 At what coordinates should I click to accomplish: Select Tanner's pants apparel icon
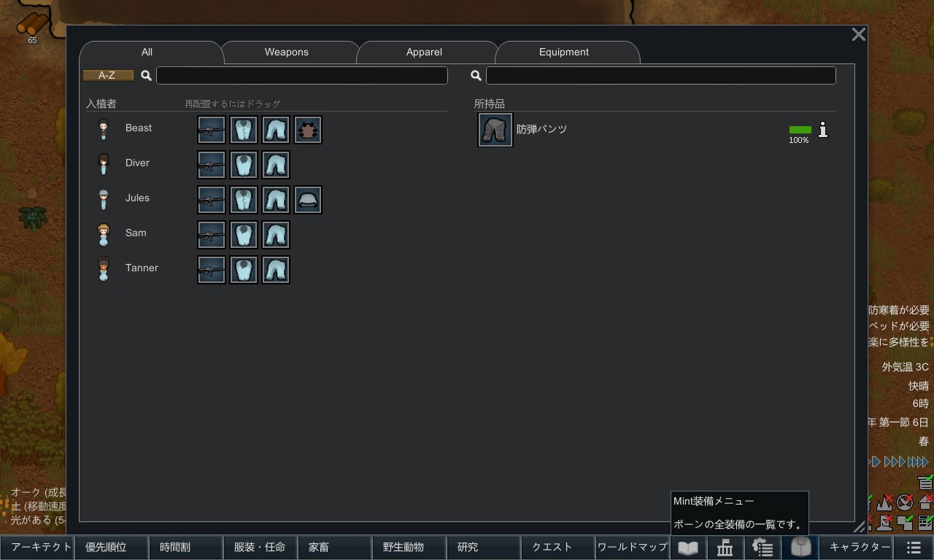click(x=276, y=270)
